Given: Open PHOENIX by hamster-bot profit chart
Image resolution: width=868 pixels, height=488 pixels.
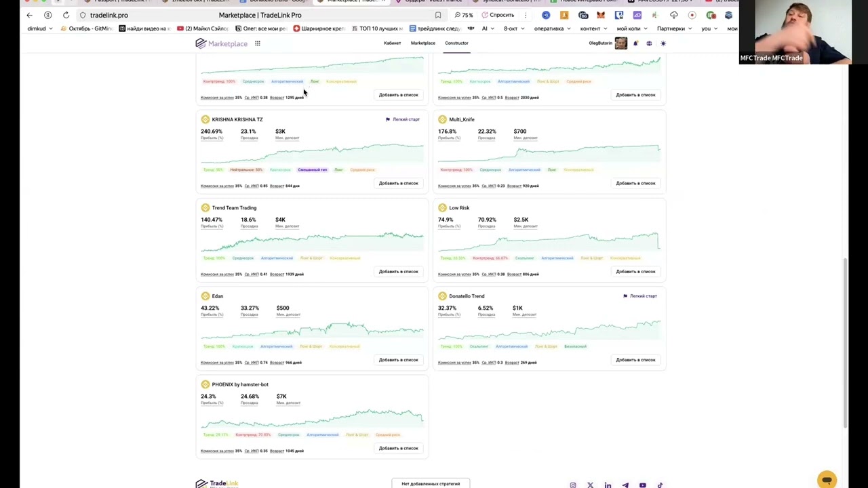Looking at the screenshot, I should (312, 418).
